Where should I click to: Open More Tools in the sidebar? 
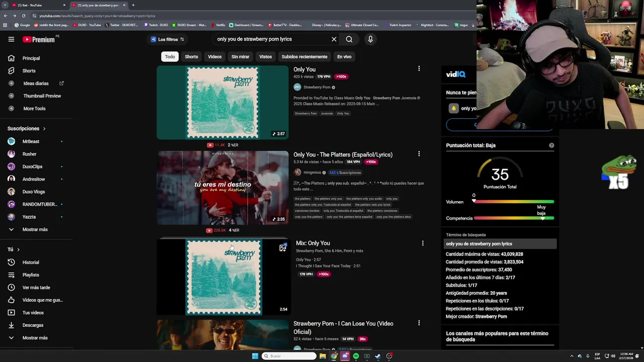(x=35, y=109)
